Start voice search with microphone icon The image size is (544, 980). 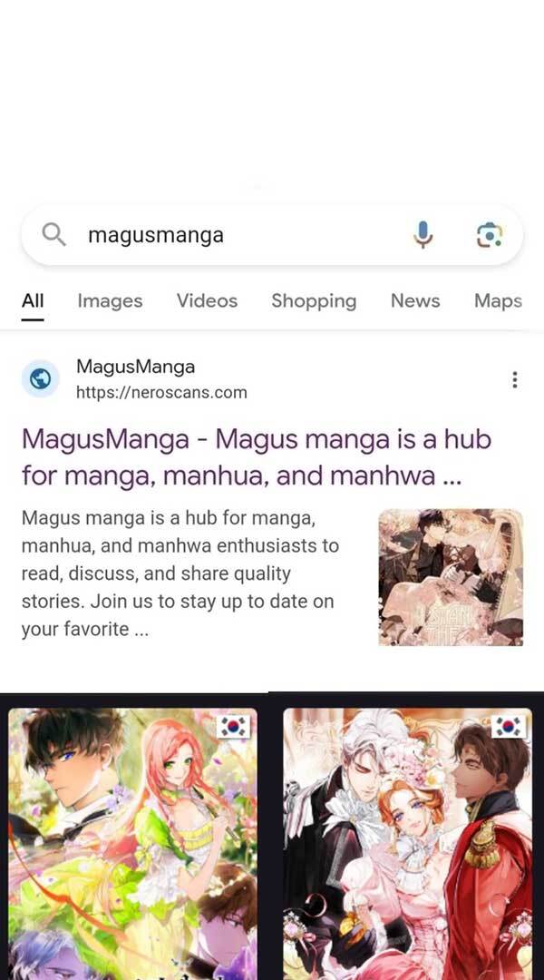[423, 235]
